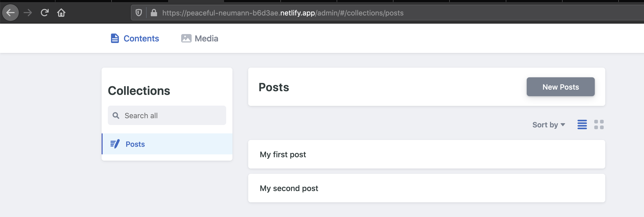Switch to grid view layout

[599, 124]
